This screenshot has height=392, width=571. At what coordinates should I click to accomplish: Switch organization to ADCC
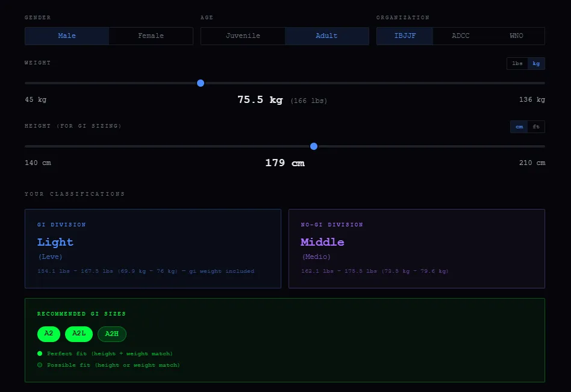click(x=461, y=36)
